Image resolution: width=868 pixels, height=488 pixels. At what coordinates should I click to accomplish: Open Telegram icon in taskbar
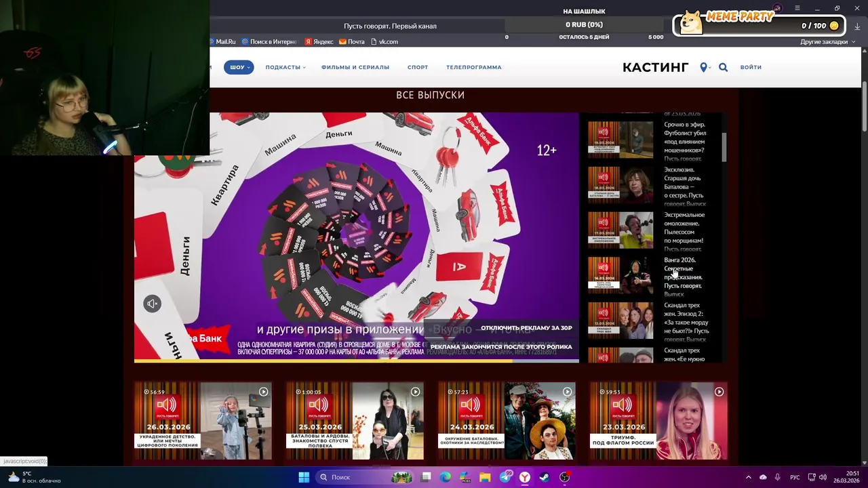coord(505,477)
